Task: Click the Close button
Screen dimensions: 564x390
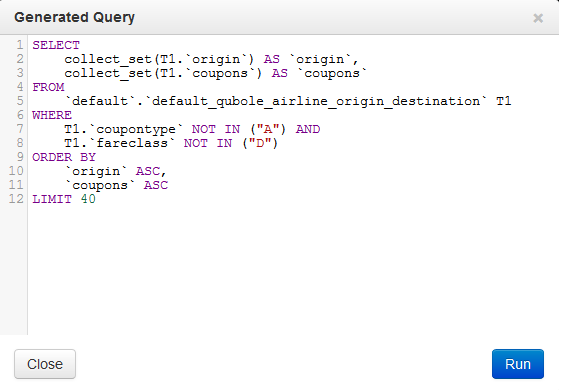Action: [x=45, y=364]
